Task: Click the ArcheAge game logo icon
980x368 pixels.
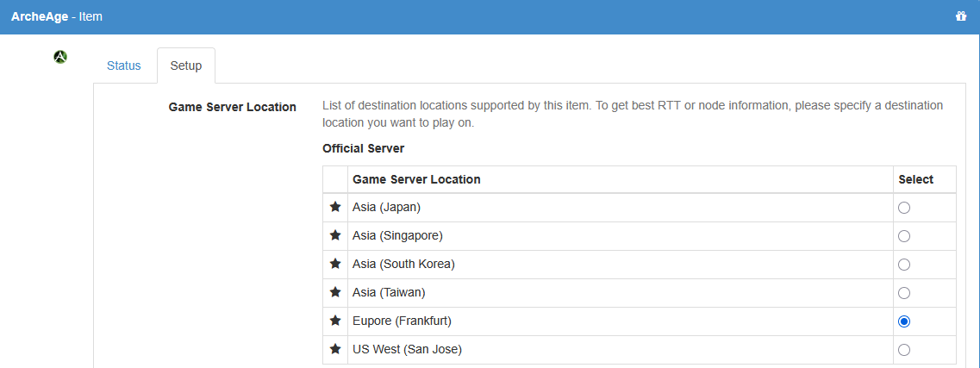Action: 60,57
